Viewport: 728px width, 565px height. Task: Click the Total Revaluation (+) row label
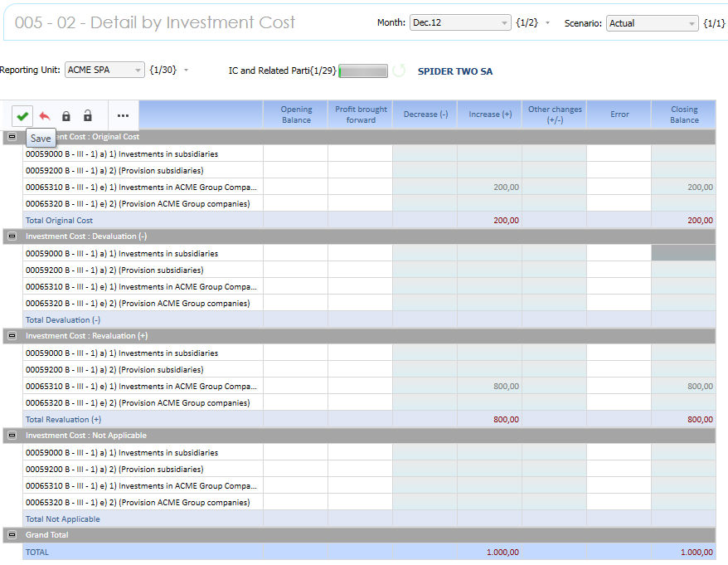click(x=63, y=419)
